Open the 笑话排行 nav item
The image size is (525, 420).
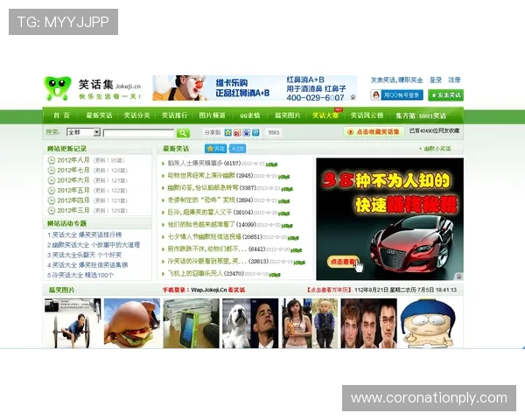(174, 115)
